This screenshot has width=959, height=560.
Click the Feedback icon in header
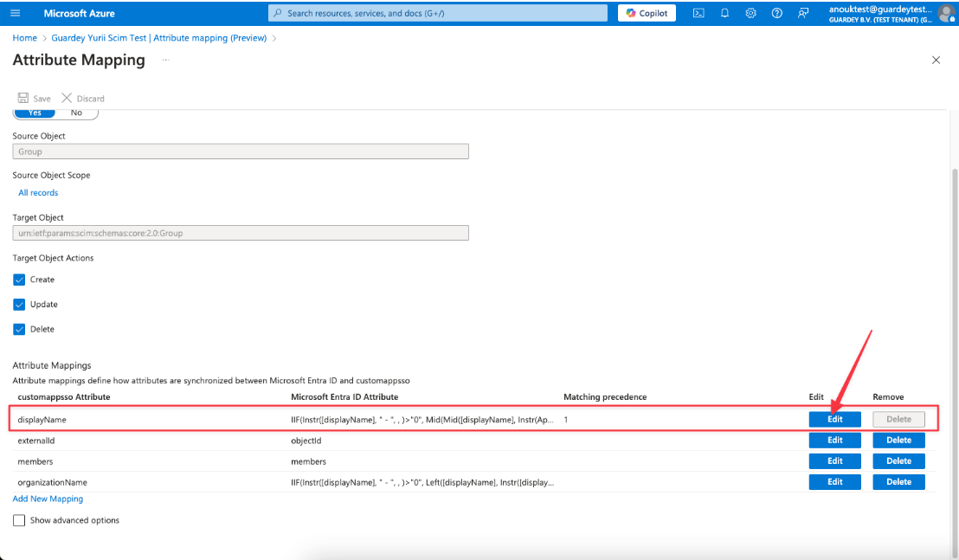[803, 13]
